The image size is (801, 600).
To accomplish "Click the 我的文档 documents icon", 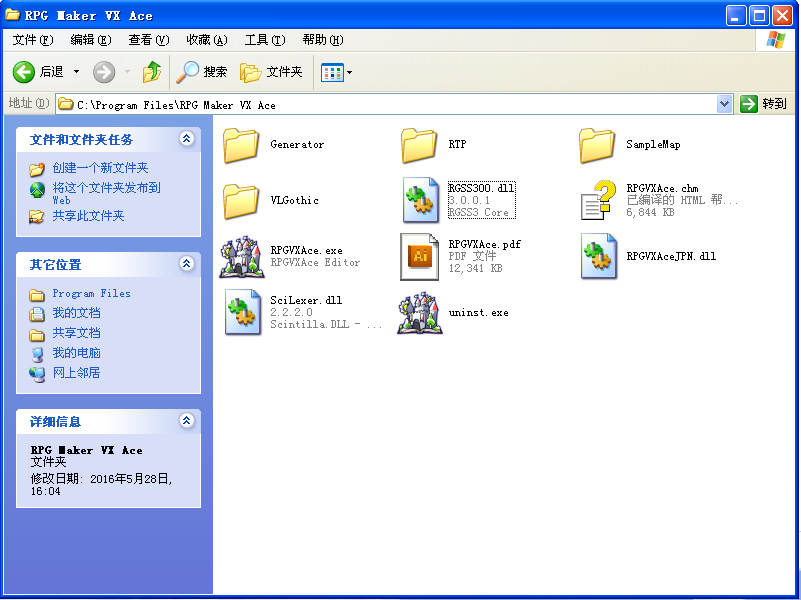I will click(x=37, y=314).
